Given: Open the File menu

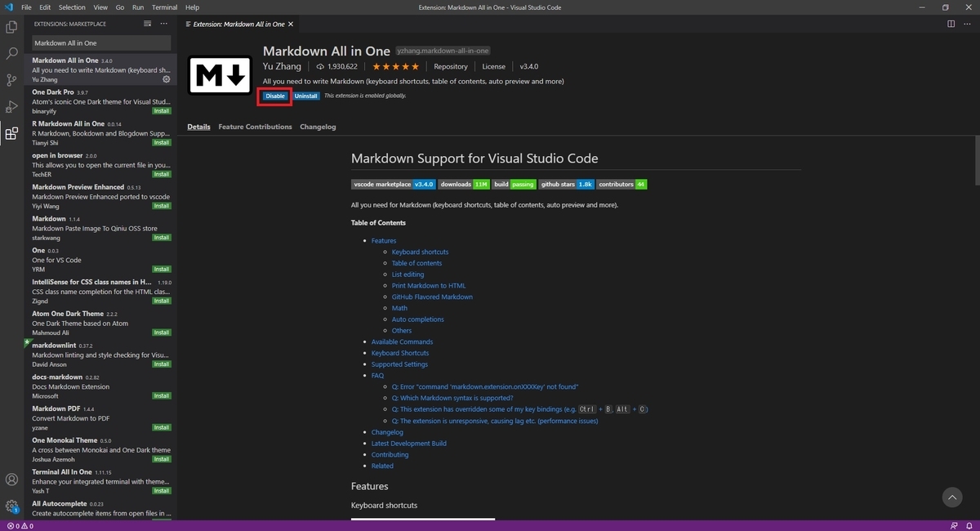Looking at the screenshot, I should click(x=26, y=7).
